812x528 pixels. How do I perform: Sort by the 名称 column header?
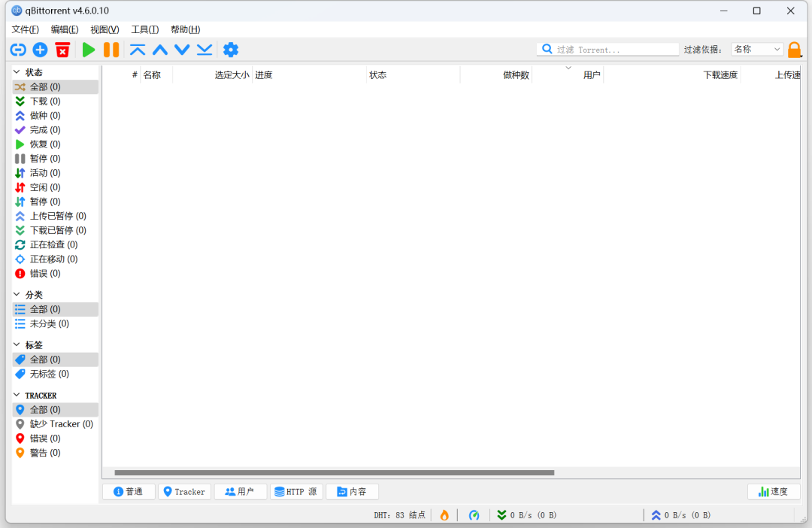156,74
